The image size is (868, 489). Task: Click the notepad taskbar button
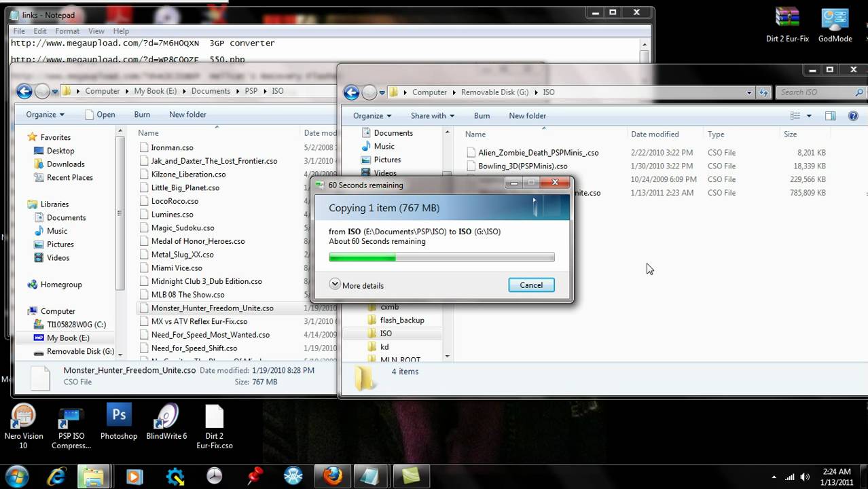tap(369, 476)
